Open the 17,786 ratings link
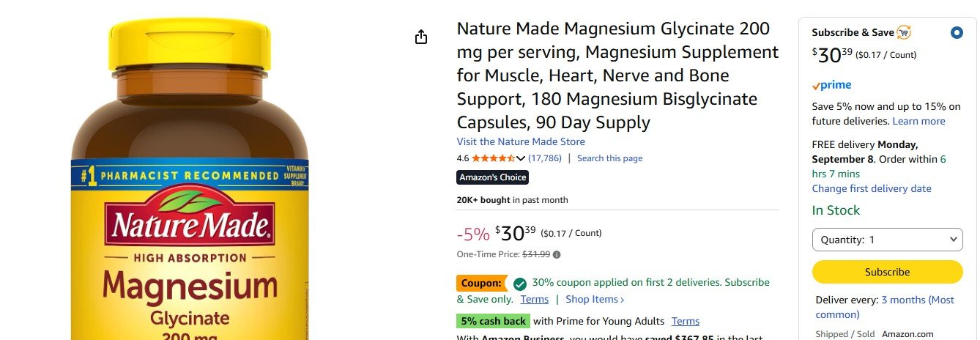 coord(545,158)
